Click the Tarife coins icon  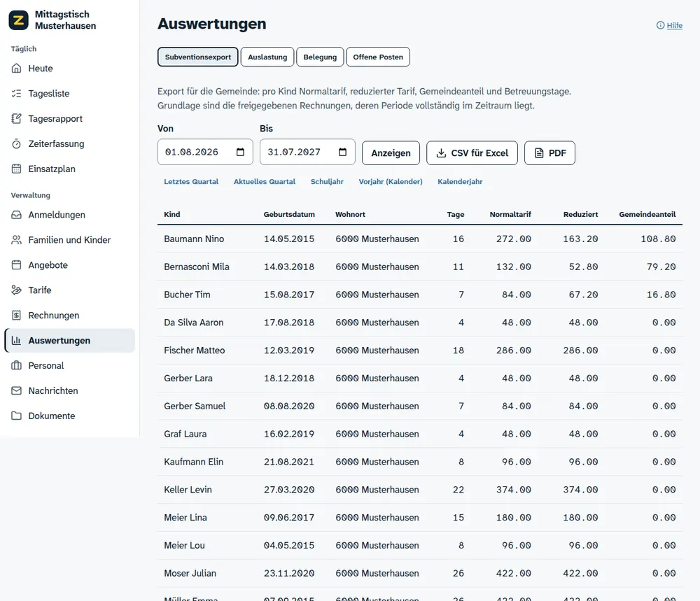pos(17,290)
